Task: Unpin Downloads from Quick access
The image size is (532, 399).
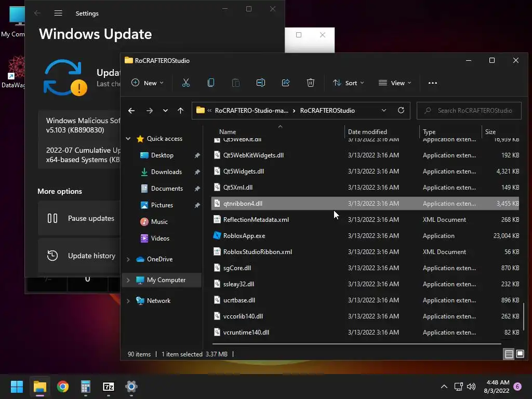Action: coord(197,172)
